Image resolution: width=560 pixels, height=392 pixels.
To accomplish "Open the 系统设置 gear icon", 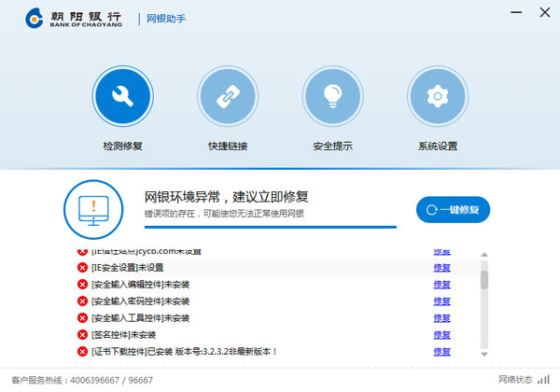I will [438, 96].
